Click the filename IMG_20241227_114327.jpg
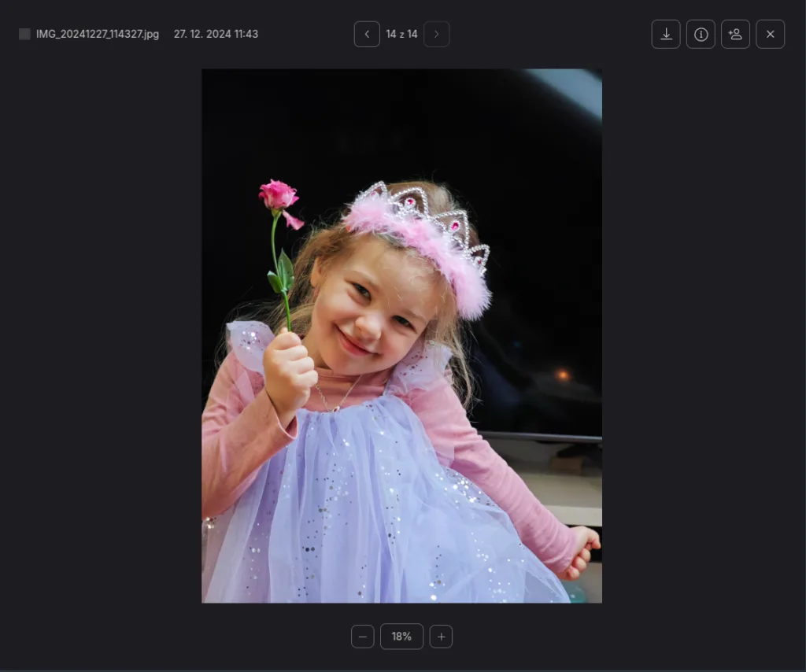 (97, 34)
